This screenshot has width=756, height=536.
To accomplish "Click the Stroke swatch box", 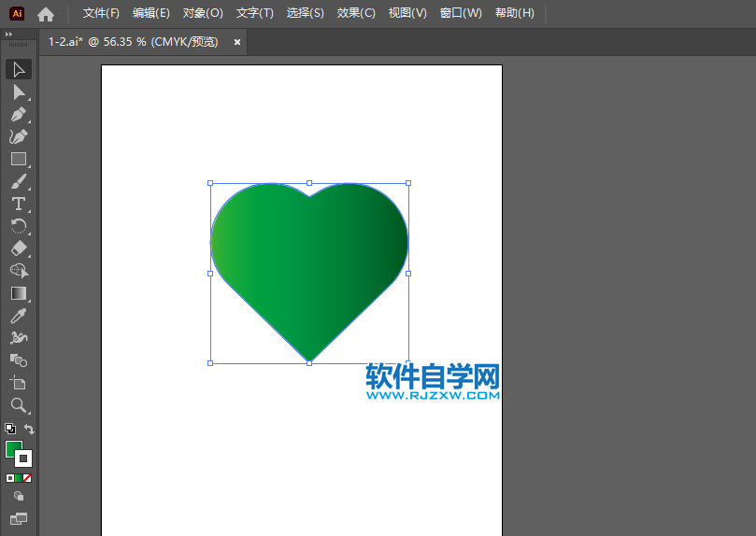I will point(23,458).
